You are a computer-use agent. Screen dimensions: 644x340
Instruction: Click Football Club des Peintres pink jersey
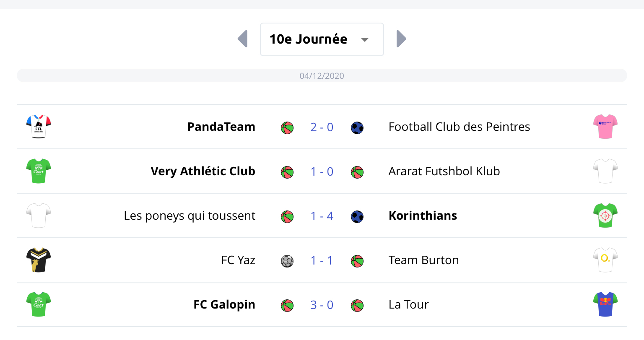(x=605, y=127)
